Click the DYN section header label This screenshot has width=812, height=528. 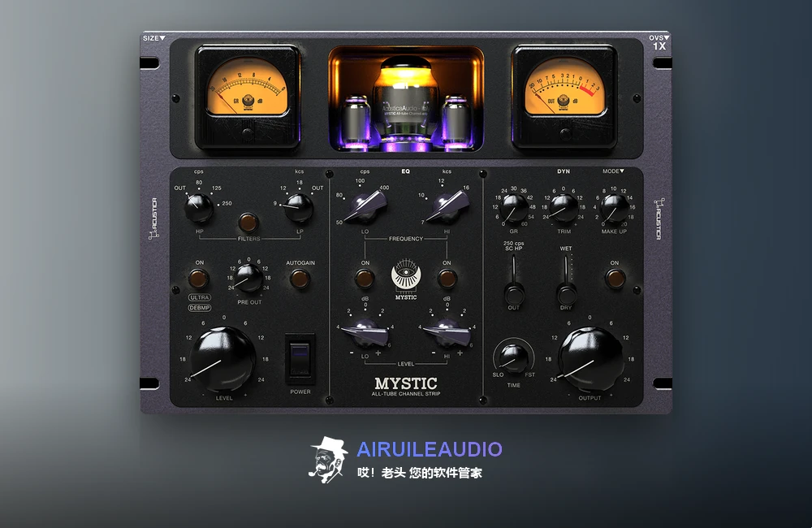tap(564, 171)
